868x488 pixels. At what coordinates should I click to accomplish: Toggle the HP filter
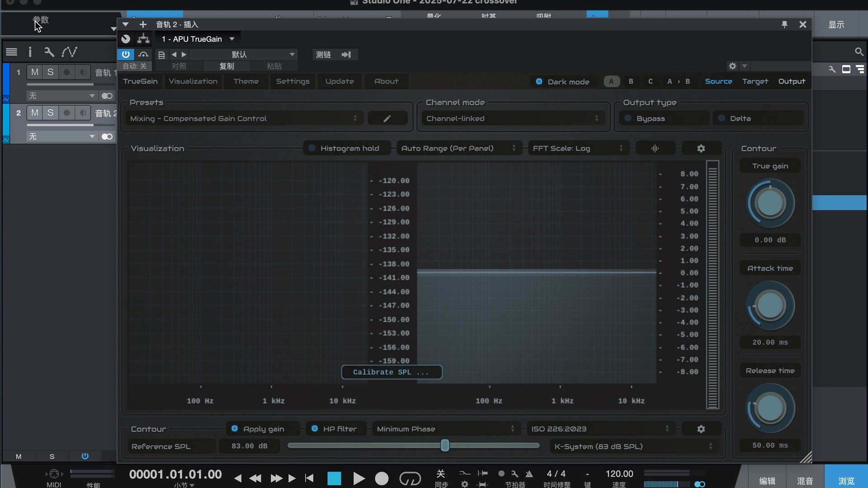(337, 429)
